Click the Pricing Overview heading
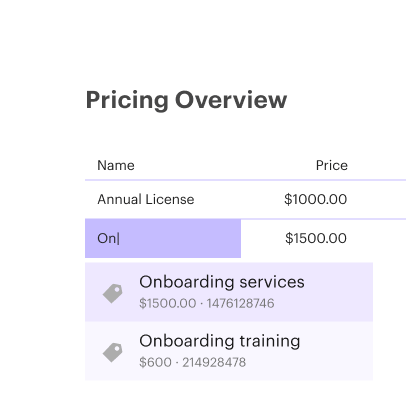 (186, 100)
